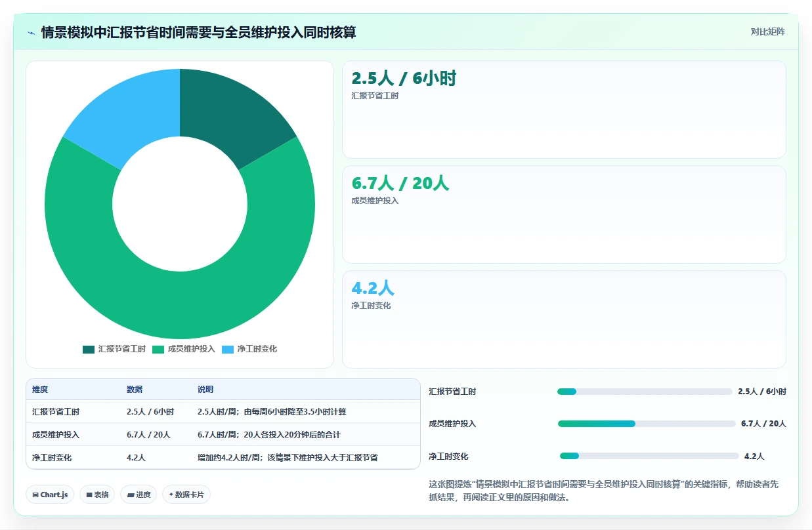Click description 20人各投入20分钟后的合计

pyautogui.click(x=292, y=435)
